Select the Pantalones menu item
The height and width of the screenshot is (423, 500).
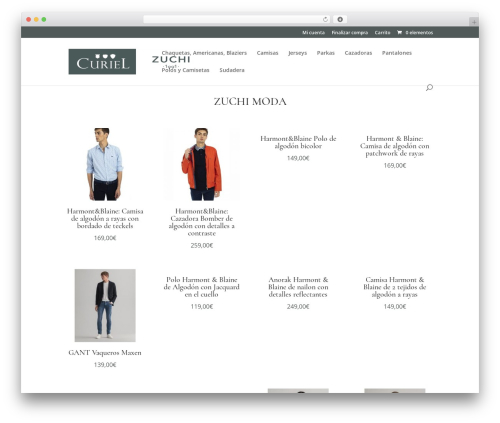point(397,53)
